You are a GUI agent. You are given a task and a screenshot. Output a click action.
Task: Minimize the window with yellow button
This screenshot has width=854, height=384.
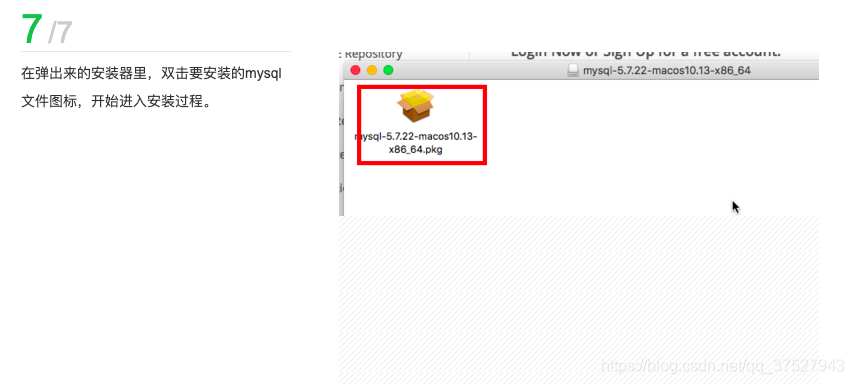coord(372,70)
